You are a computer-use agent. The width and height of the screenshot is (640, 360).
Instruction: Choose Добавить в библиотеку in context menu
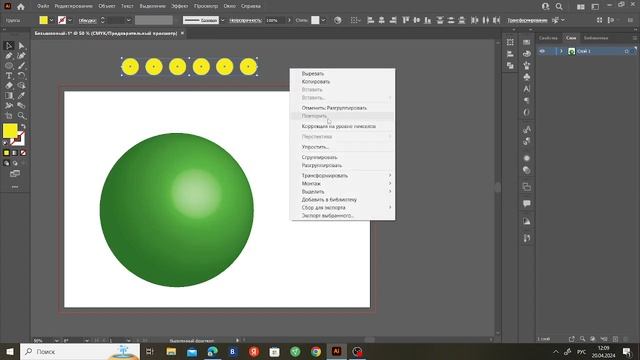coord(329,200)
